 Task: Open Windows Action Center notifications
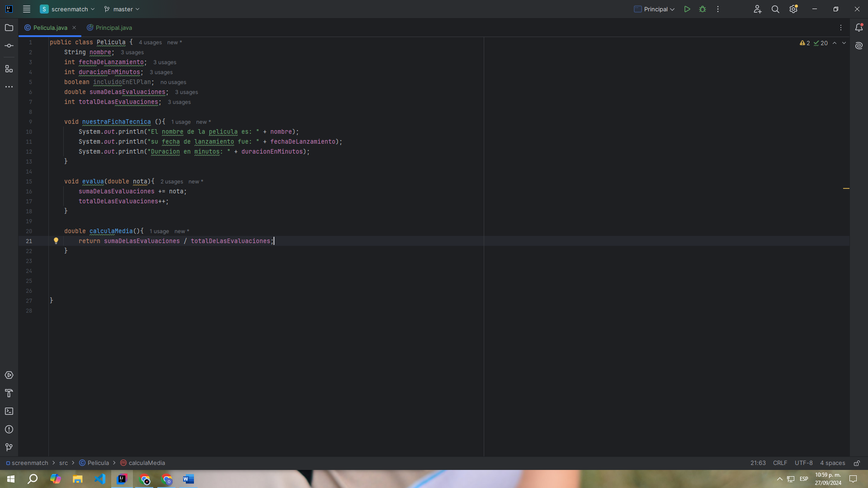pos(853,479)
